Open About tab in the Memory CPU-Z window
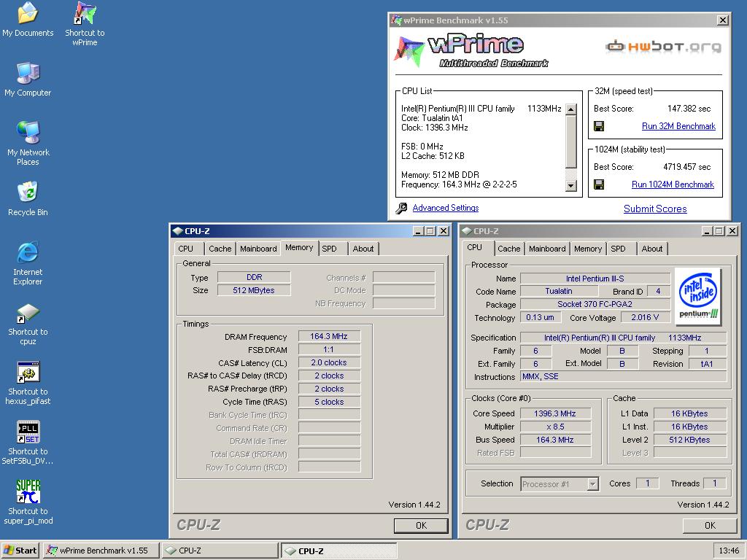This screenshot has height=560, width=747. tap(363, 249)
